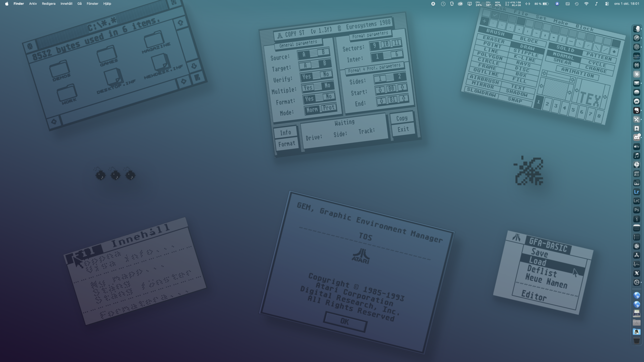Image resolution: width=644 pixels, height=362 pixels.
Task: Open Safari from the Dock
Action: [x=637, y=38]
